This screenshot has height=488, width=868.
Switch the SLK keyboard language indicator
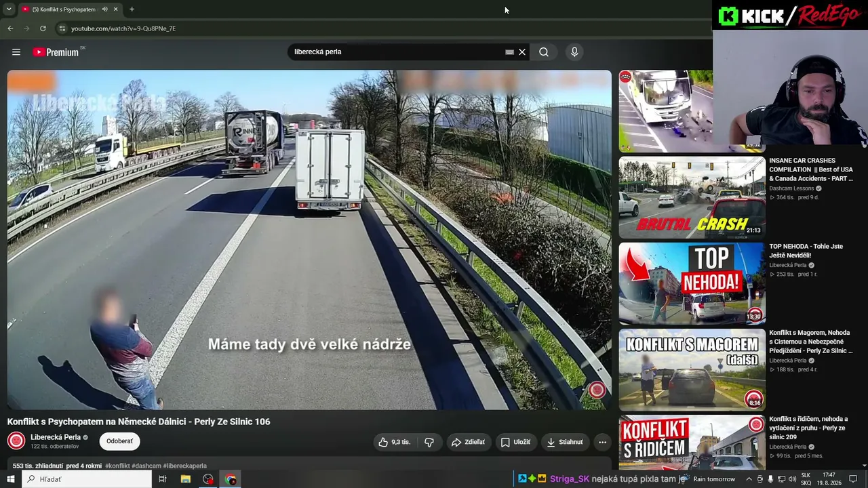click(806, 479)
